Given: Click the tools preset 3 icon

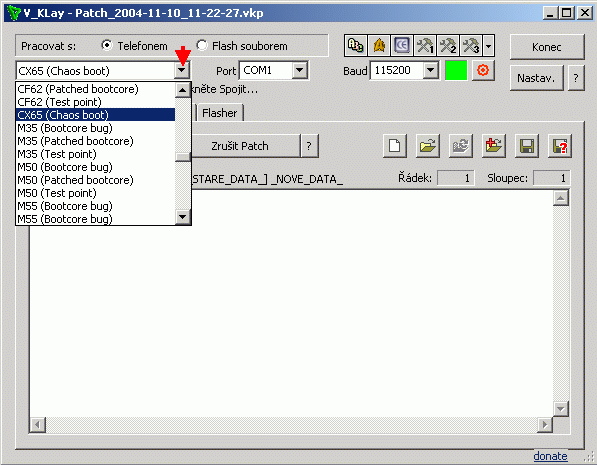Looking at the screenshot, I should pos(471,46).
